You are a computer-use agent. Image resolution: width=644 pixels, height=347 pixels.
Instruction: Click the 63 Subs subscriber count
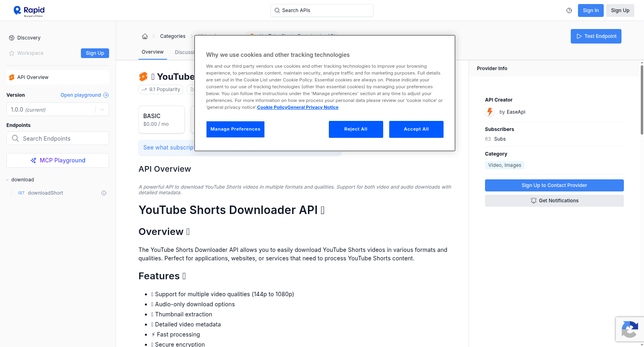click(x=495, y=139)
